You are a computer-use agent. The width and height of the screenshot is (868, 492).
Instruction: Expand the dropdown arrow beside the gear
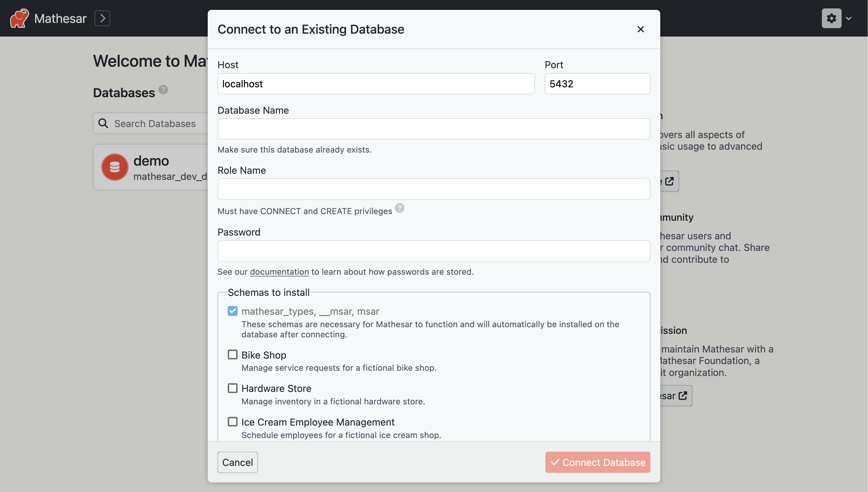(x=849, y=18)
